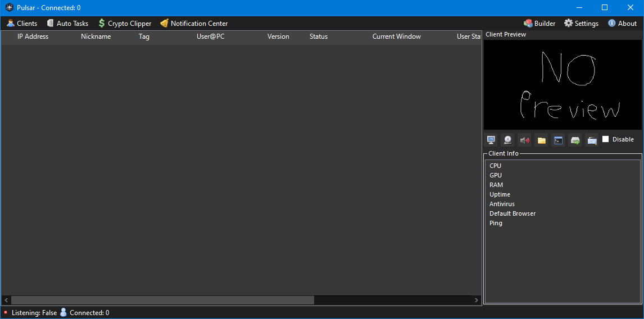Toggle the Disable checkbox
Screen dimensions: 644x319
pos(605,139)
